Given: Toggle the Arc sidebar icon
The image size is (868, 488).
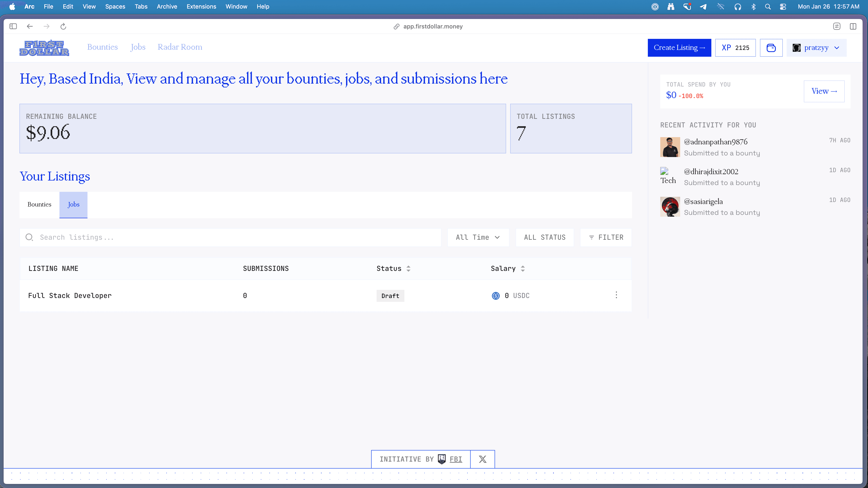Looking at the screenshot, I should [x=13, y=26].
